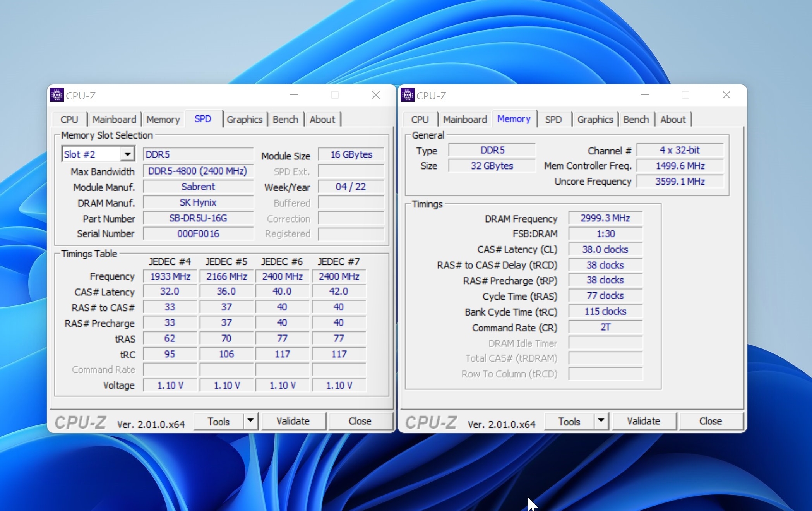The image size is (812, 511).
Task: Select SPD tab in left window
Action: [x=203, y=119]
